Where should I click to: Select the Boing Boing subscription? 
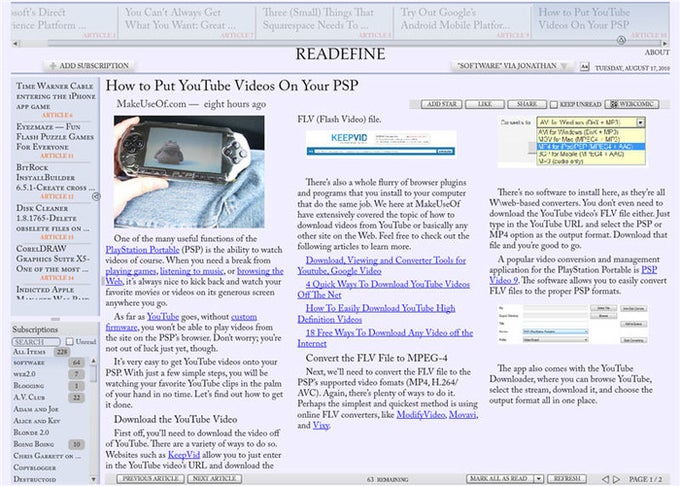(x=49, y=444)
